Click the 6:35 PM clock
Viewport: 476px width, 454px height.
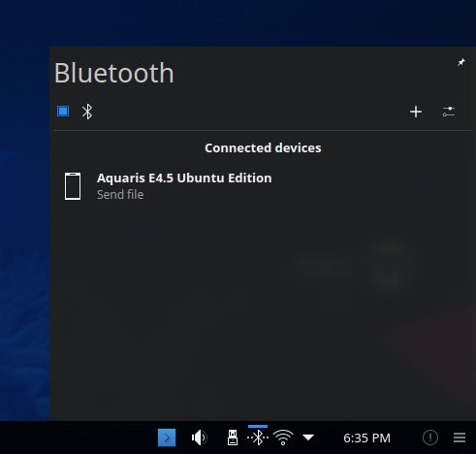366,438
